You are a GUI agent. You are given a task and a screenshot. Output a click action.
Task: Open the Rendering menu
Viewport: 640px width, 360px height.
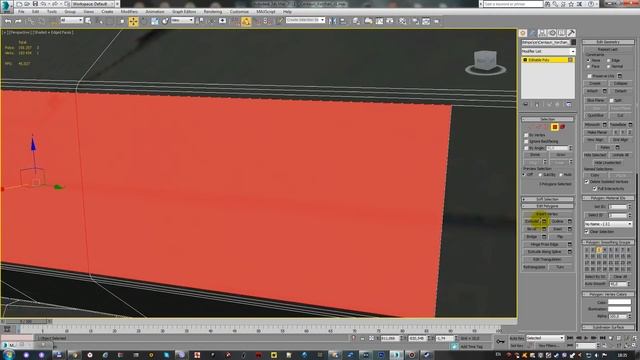213,11
